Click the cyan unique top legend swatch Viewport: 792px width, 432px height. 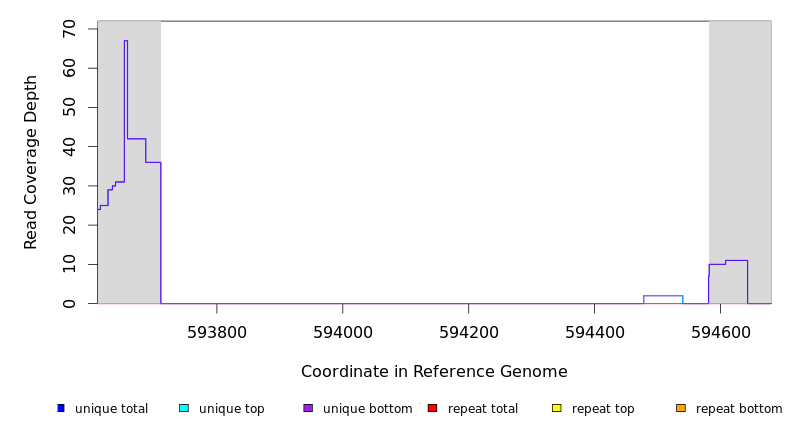coord(184,408)
